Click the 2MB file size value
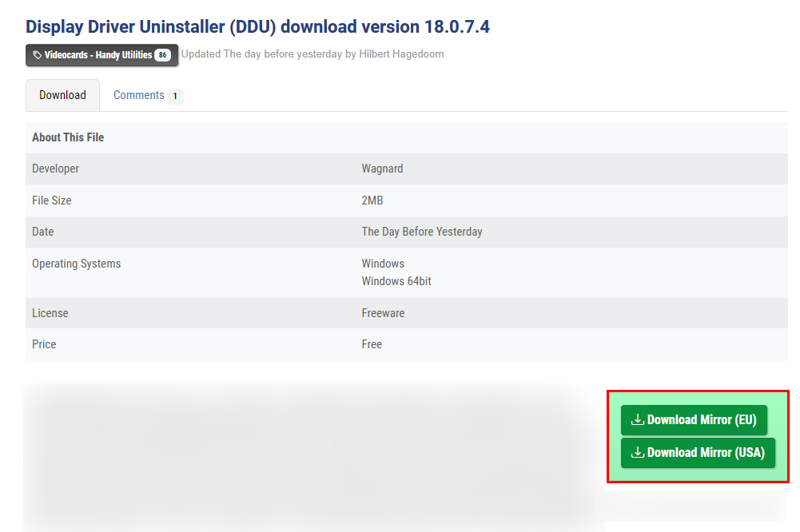Screen dimensions: 800x532 point(372,200)
